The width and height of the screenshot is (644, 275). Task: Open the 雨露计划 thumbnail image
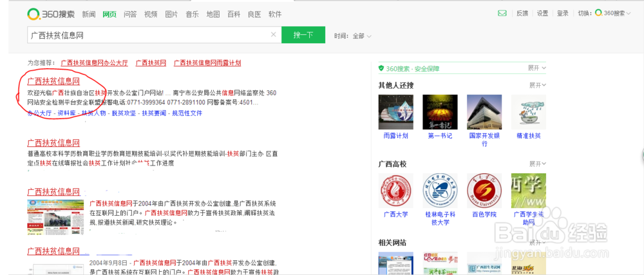[396, 112]
